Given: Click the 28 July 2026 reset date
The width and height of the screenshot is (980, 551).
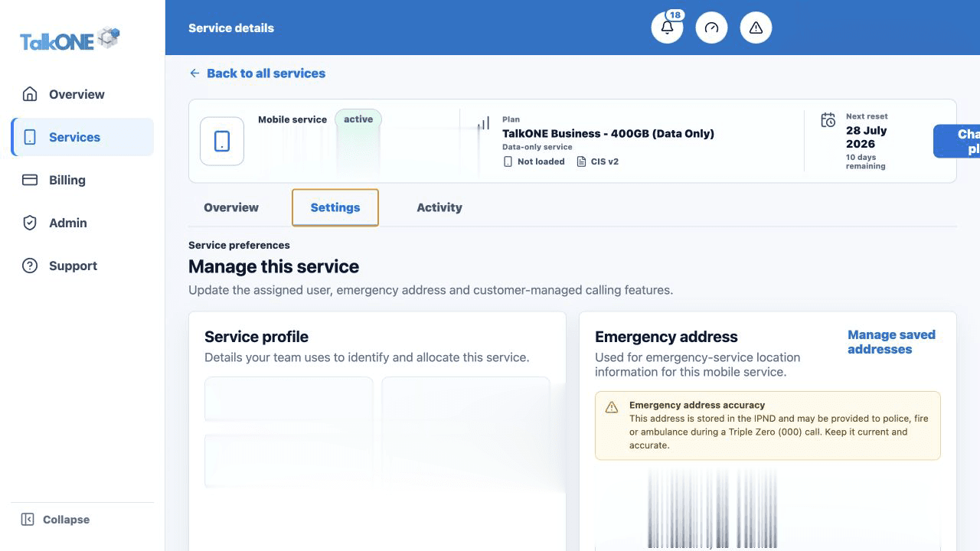Looking at the screenshot, I should point(867,137).
